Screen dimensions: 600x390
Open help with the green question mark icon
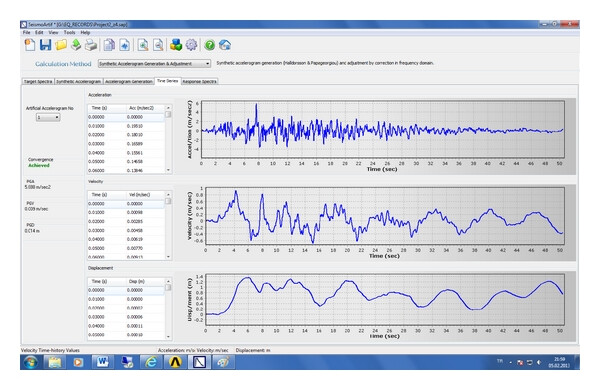[x=209, y=45]
